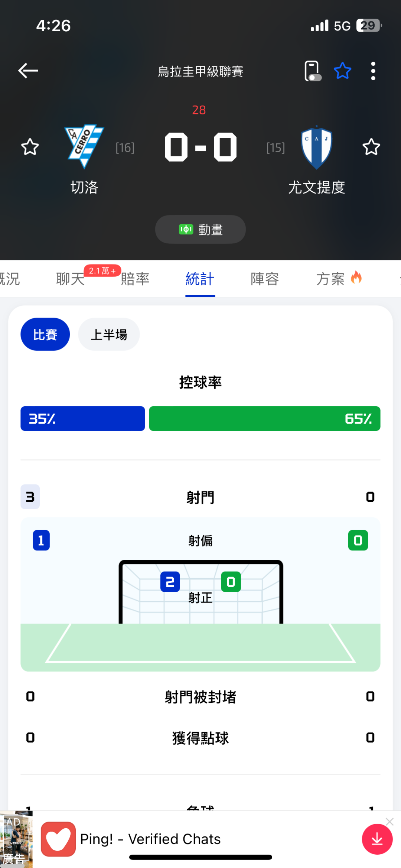Open the three-dot more options menu
This screenshot has width=401, height=868.
(x=373, y=71)
